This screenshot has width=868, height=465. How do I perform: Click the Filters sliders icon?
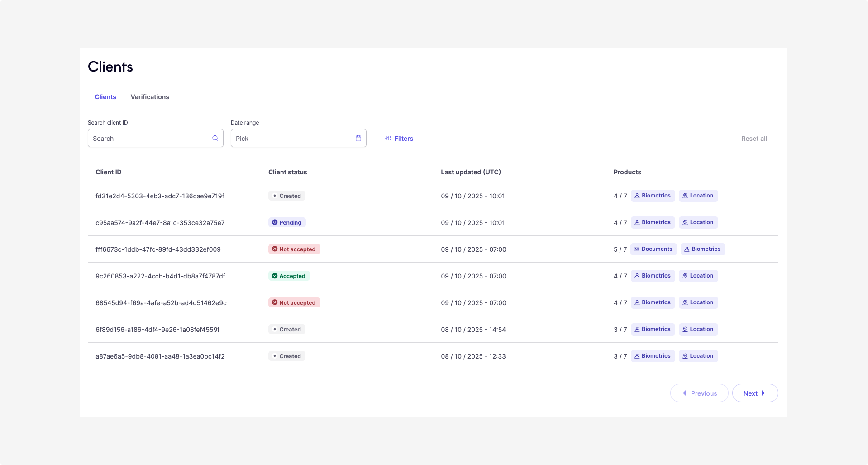click(x=388, y=138)
